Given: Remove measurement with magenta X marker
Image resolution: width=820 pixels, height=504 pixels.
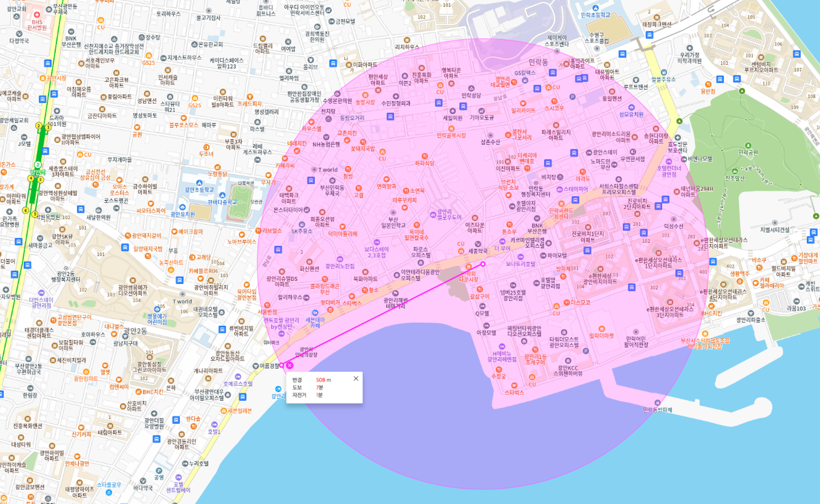Looking at the screenshot, I should pos(290,365).
